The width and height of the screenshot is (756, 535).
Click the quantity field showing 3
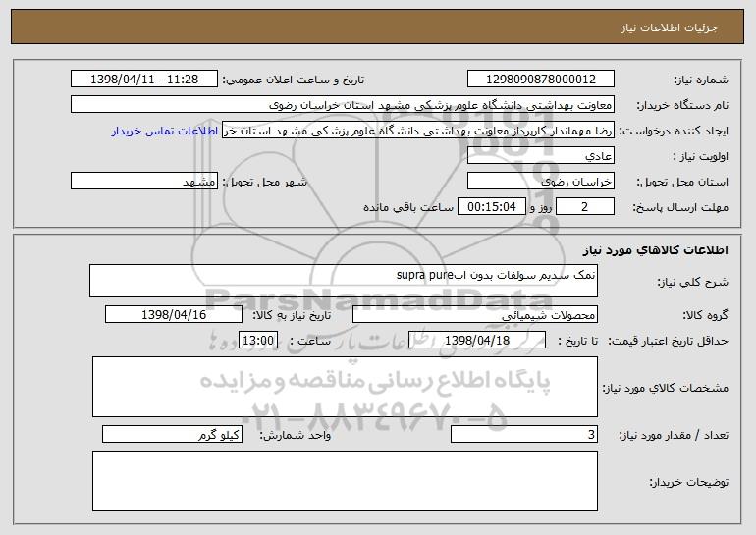coord(524,434)
